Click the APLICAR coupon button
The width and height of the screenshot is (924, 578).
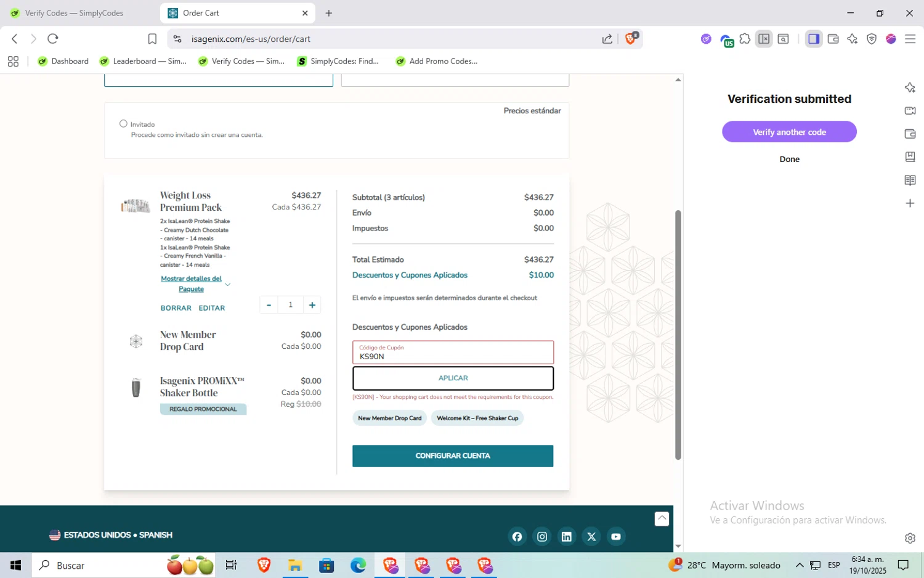point(453,378)
